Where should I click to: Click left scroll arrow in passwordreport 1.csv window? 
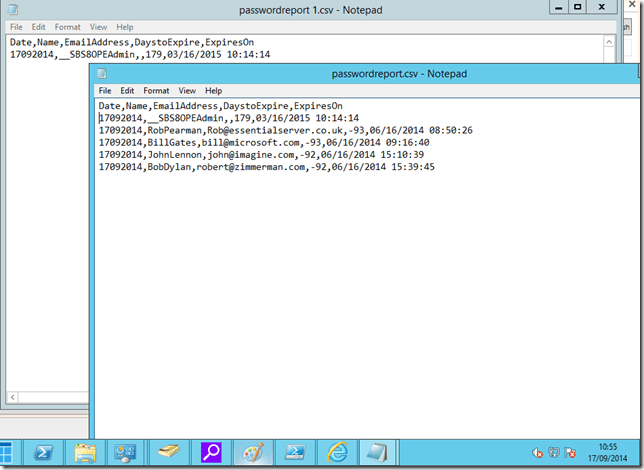point(11,398)
